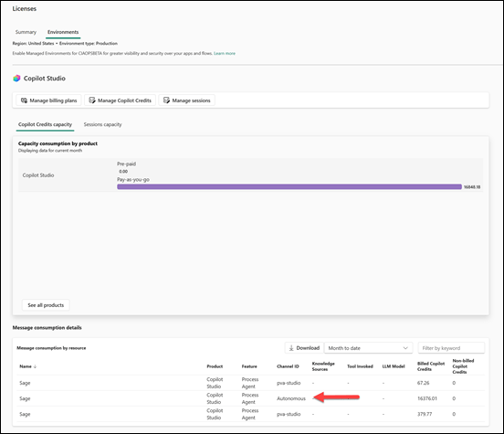Image resolution: width=504 pixels, height=434 pixels.
Task: Click the Manage Copilot Credits edit icon
Action: coord(92,101)
